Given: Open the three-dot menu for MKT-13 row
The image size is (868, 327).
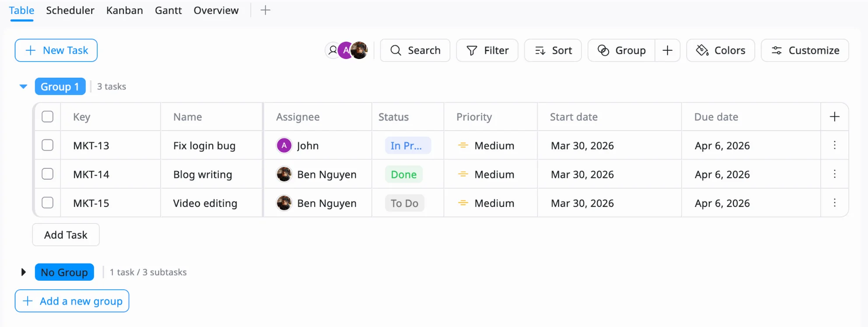Looking at the screenshot, I should (x=834, y=145).
